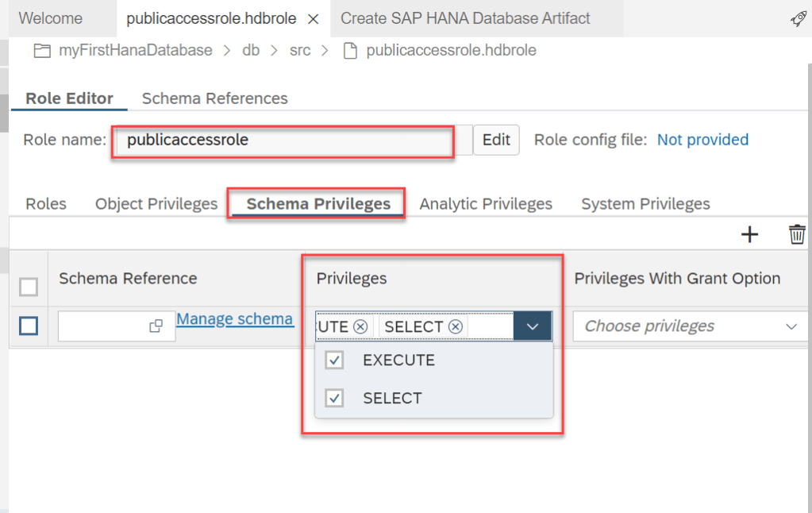Image resolution: width=812 pixels, height=513 pixels.
Task: Open the Manage schema link
Action: [x=234, y=319]
